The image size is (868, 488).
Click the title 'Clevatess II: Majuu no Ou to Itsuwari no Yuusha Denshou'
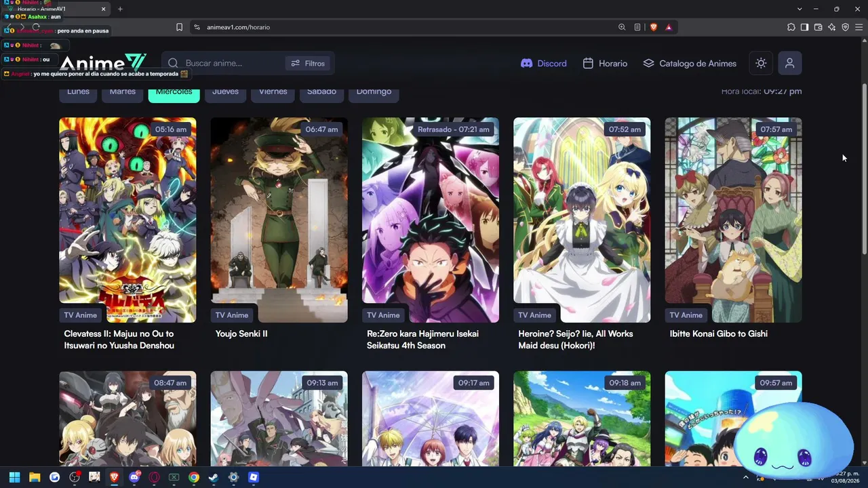119,340
